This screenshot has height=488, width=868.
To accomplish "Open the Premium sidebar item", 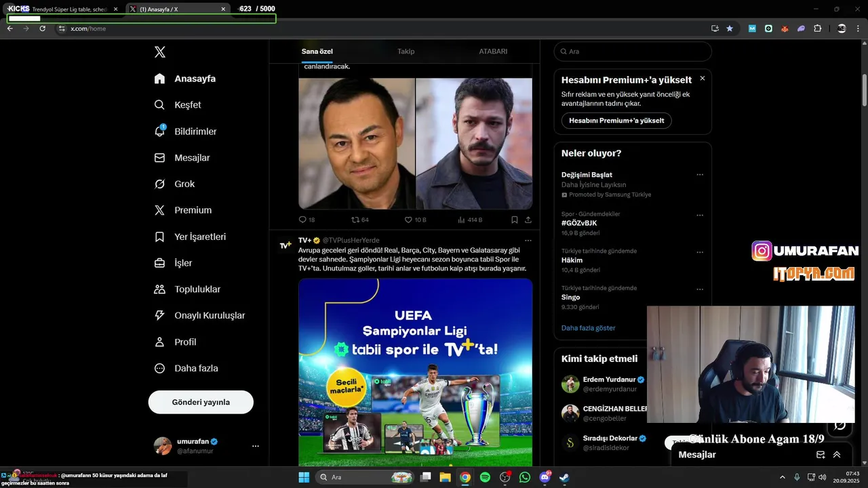I will [x=183, y=210].
